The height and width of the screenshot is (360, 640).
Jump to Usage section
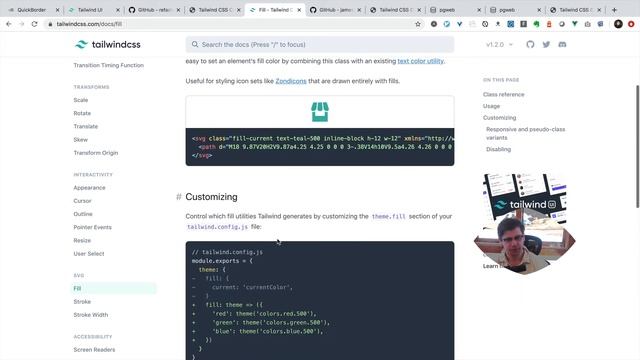(491, 106)
